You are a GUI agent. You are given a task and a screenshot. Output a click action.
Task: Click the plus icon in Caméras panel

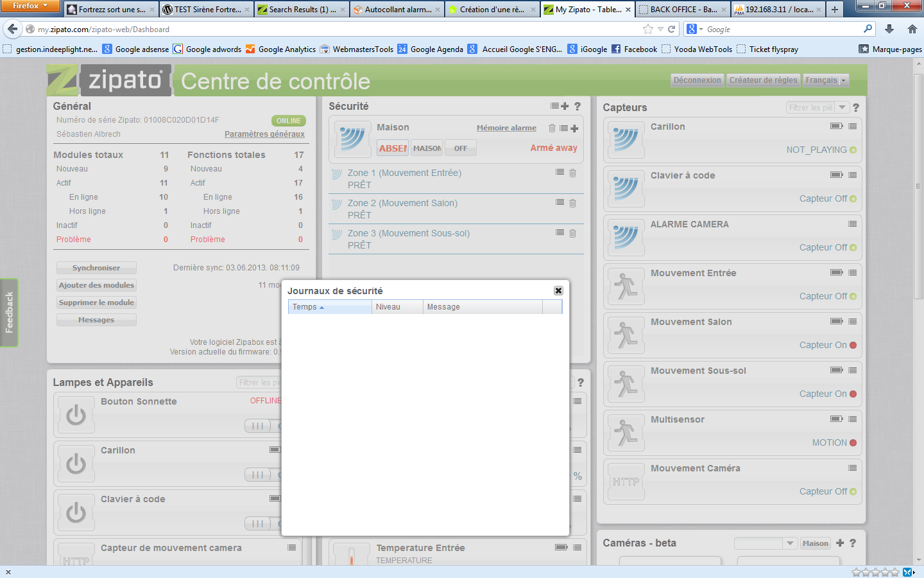coord(840,543)
